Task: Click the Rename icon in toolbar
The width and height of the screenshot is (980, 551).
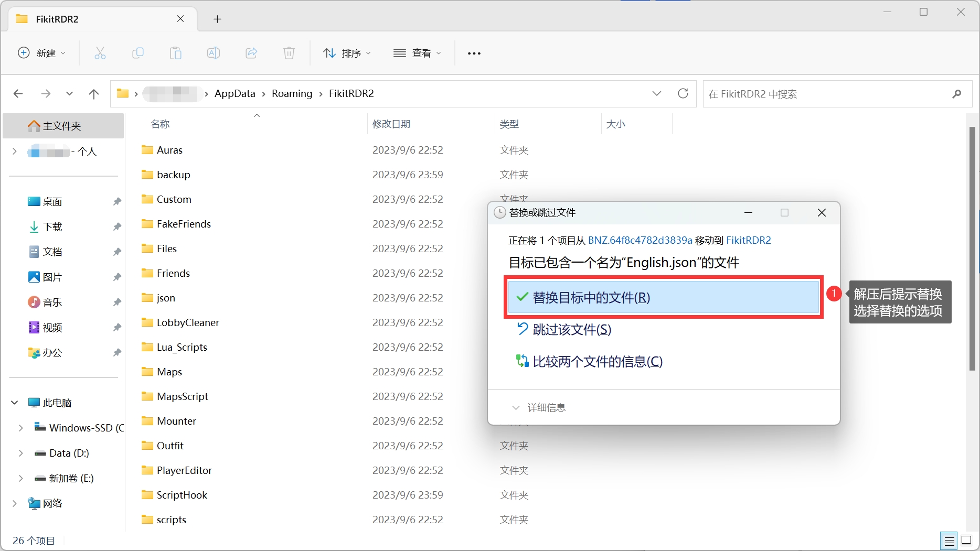Action: [214, 53]
